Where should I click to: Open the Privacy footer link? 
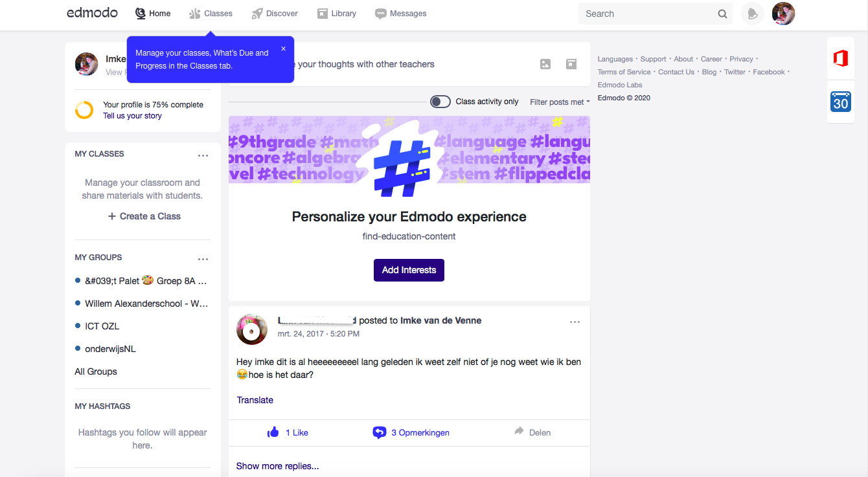[x=742, y=59]
